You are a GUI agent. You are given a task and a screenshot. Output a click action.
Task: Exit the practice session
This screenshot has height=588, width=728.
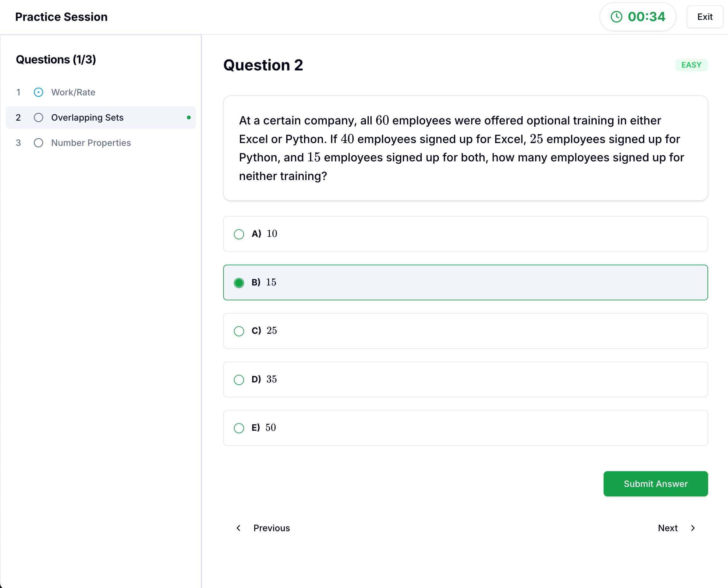[x=704, y=17]
